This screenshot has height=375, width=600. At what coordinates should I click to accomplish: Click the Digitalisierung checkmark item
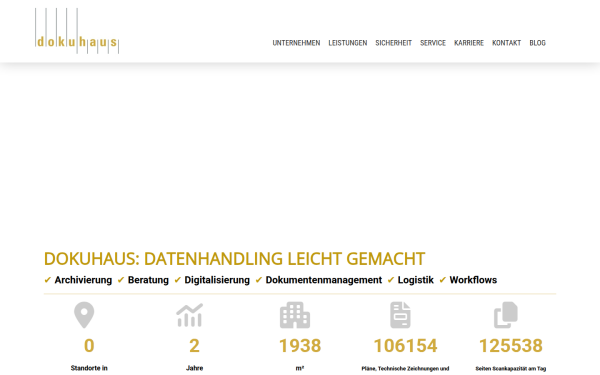click(212, 280)
